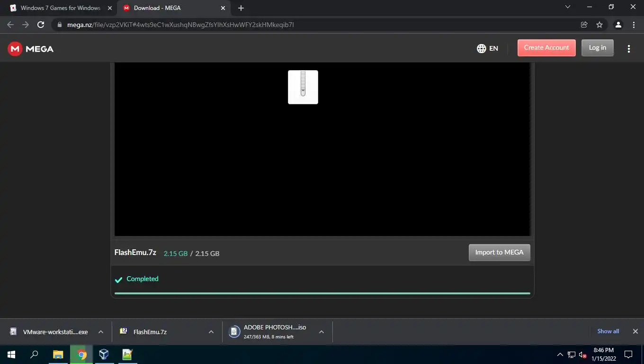Click Chrome icon in taskbar
644x364 pixels.
[x=81, y=355]
